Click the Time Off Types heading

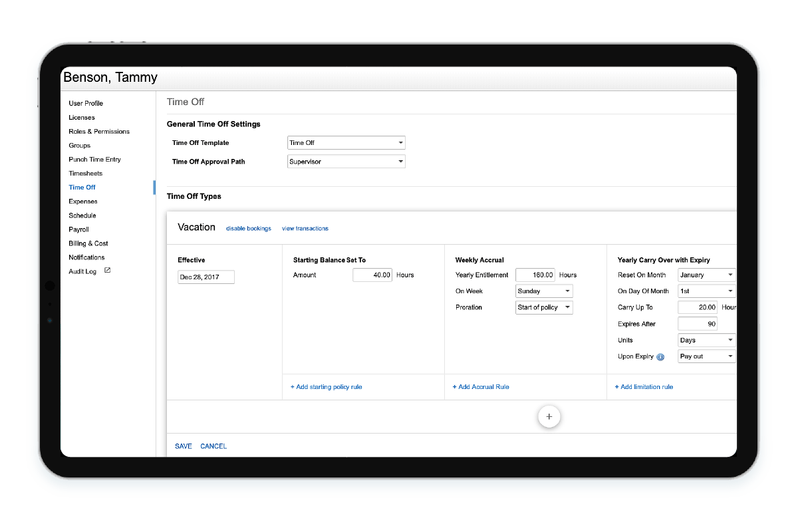(x=194, y=197)
